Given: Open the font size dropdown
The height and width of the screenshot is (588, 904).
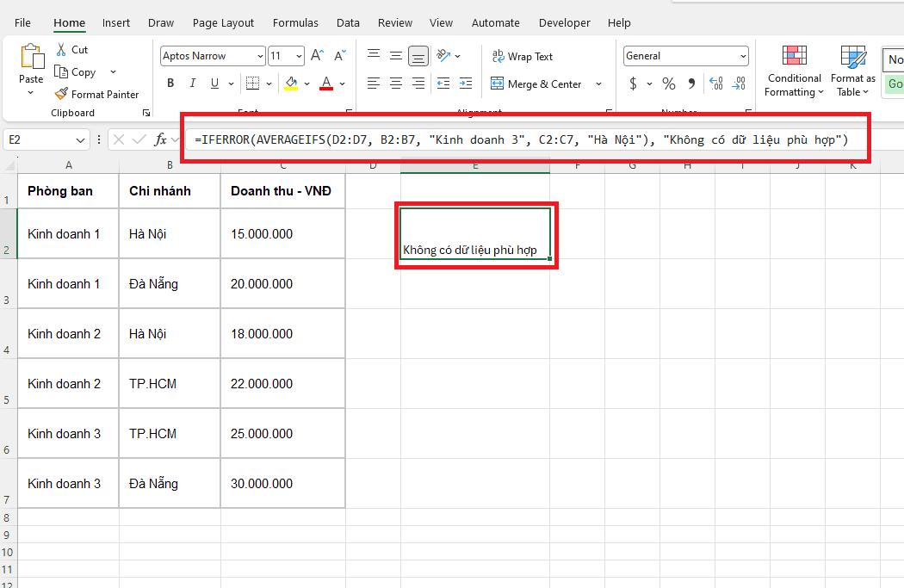Looking at the screenshot, I should pyautogui.click(x=300, y=56).
